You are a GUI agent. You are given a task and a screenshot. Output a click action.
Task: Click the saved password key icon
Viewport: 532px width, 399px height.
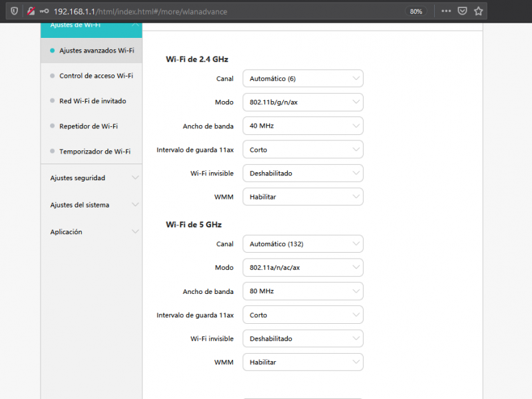pos(43,11)
